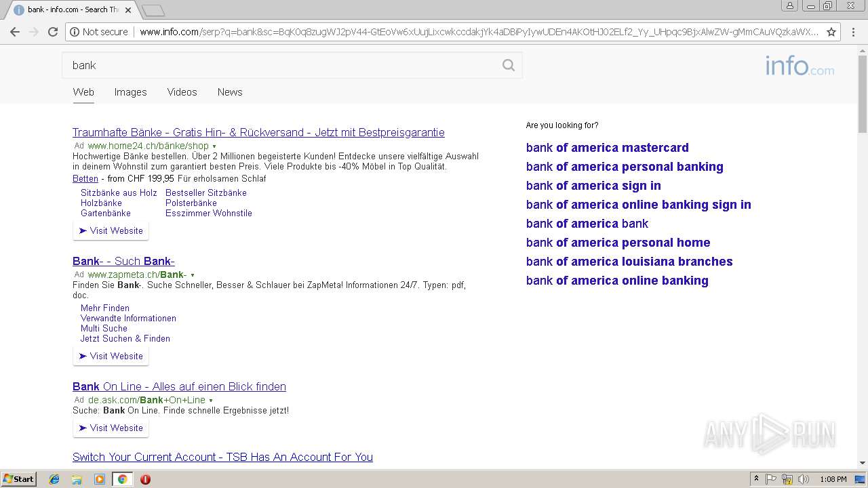Image resolution: width=868 pixels, height=488 pixels.
Task: Click the Action Center flag tray icon
Action: [x=771, y=479]
